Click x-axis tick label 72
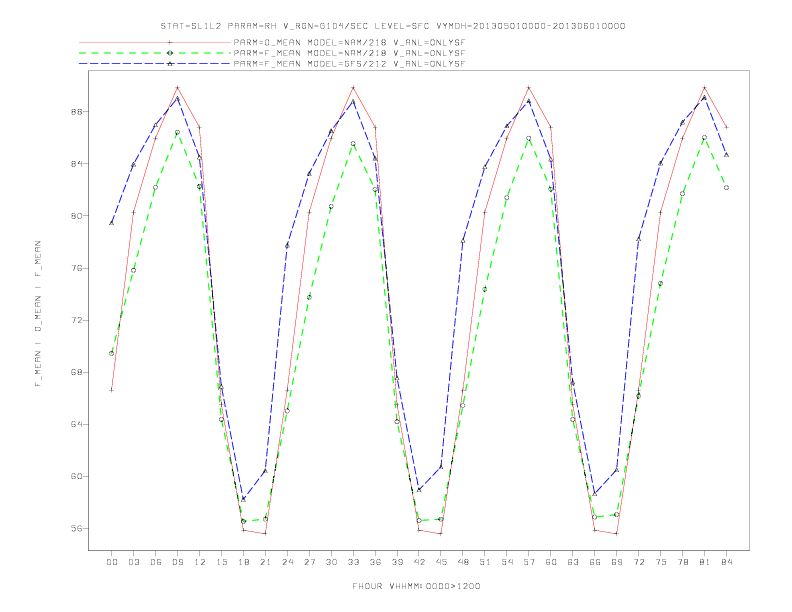The height and width of the screenshot is (612, 792). [639, 562]
